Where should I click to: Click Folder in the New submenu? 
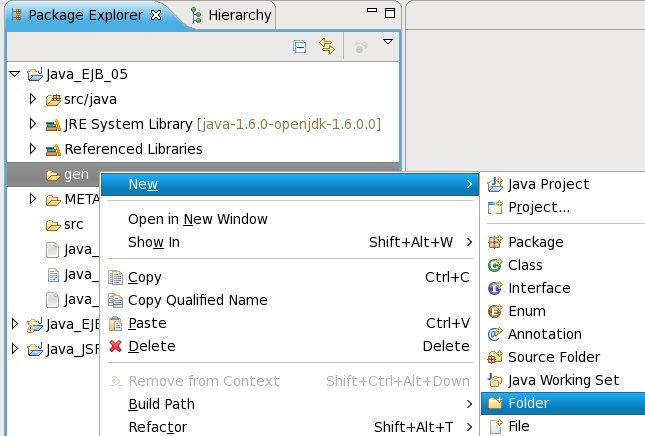point(528,403)
